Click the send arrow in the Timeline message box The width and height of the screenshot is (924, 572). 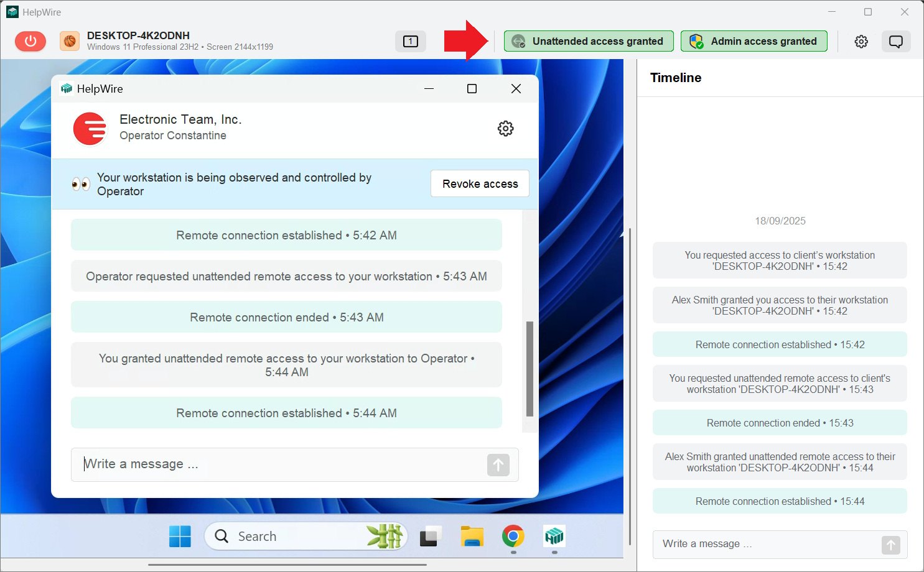click(890, 545)
